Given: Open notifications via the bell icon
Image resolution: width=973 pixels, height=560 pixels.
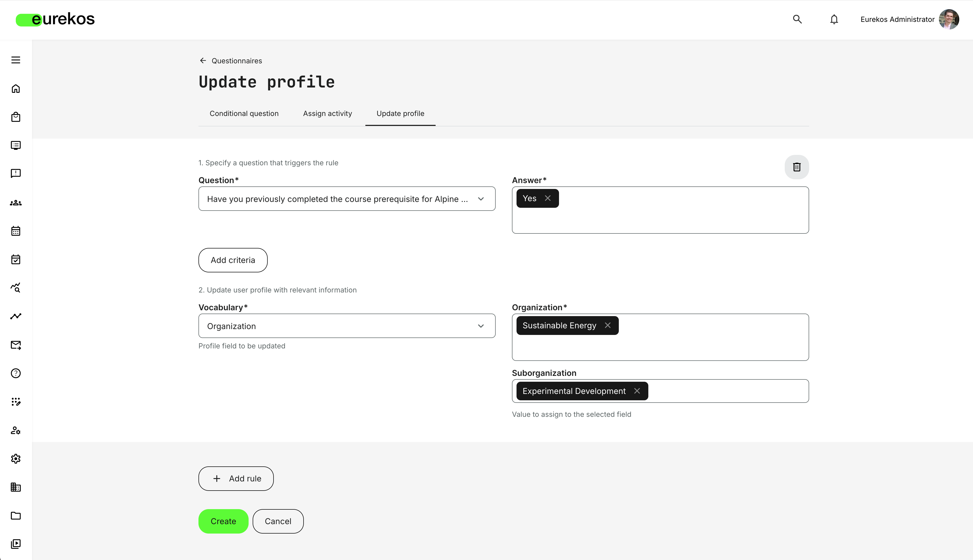Looking at the screenshot, I should pyautogui.click(x=834, y=19).
